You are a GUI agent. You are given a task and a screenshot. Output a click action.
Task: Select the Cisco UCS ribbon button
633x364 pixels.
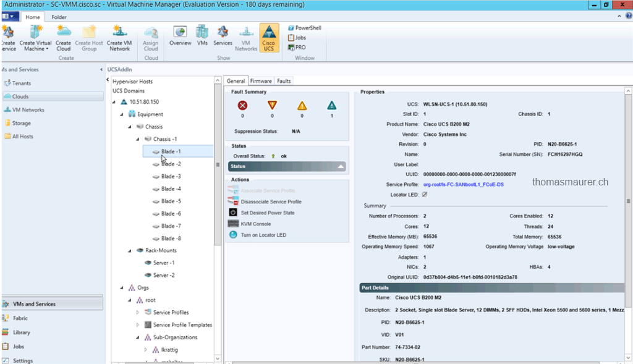268,38
